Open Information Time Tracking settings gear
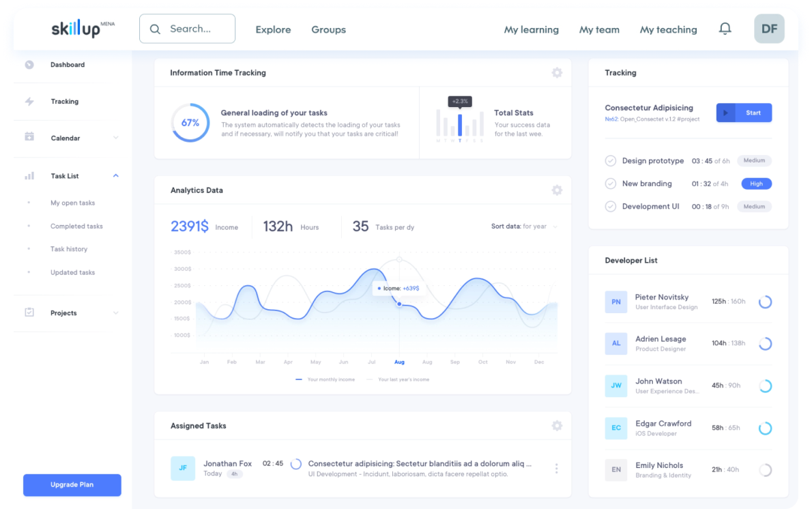The image size is (812, 509). click(557, 72)
